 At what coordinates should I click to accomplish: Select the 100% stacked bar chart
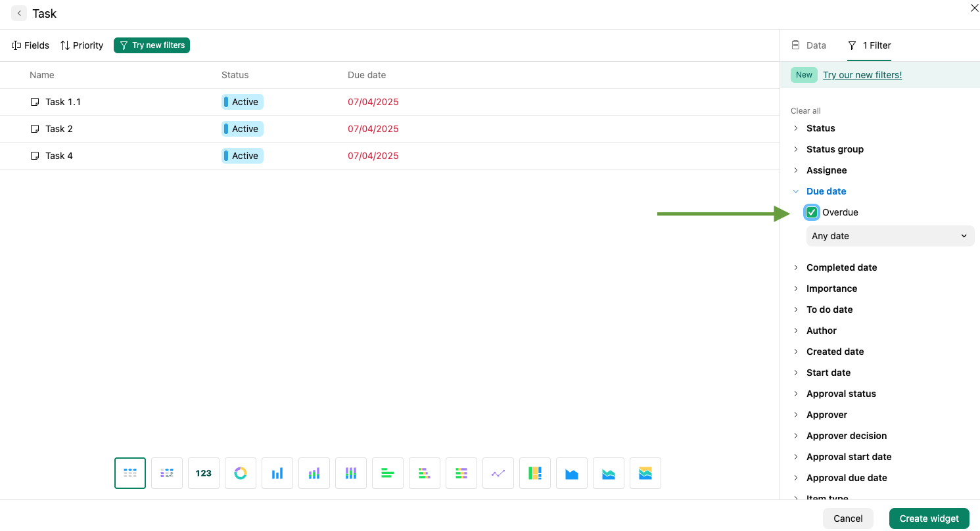(461, 473)
